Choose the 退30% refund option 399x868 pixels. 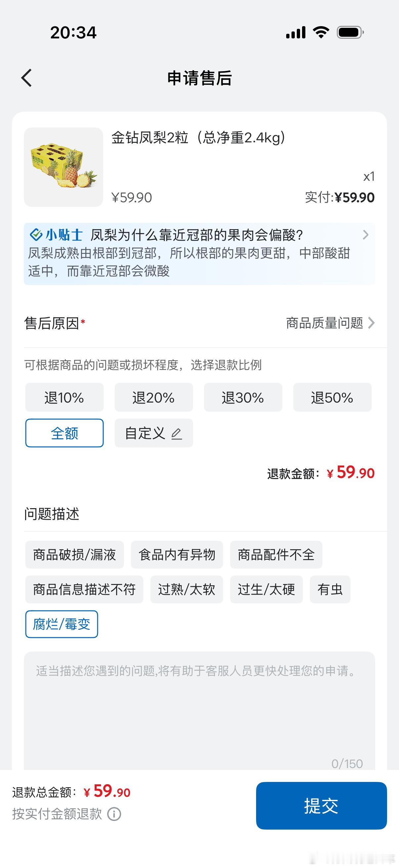[243, 398]
